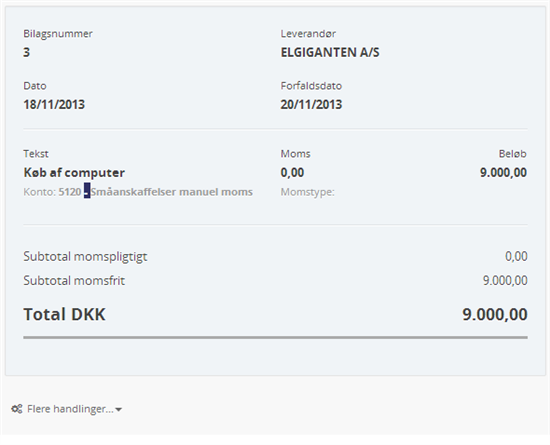The image size is (550, 445).
Task: Click the Leverandør field label
Action: pos(308,34)
